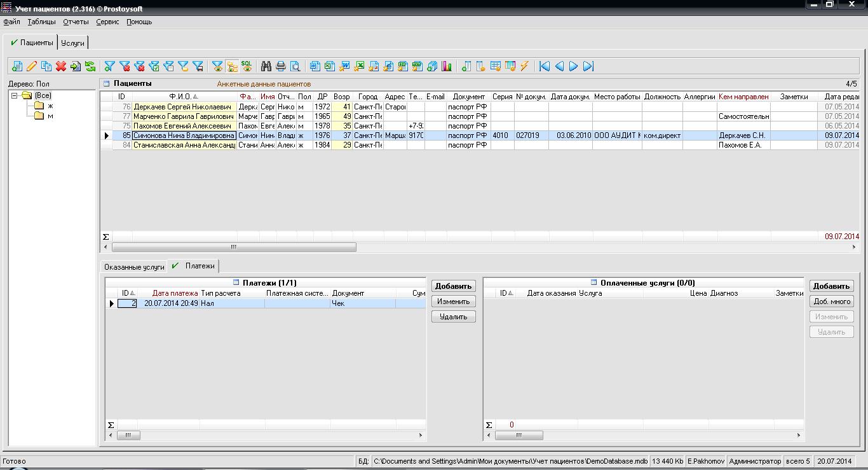
Task: Open Пациенты table menu icon
Action: click(x=107, y=83)
